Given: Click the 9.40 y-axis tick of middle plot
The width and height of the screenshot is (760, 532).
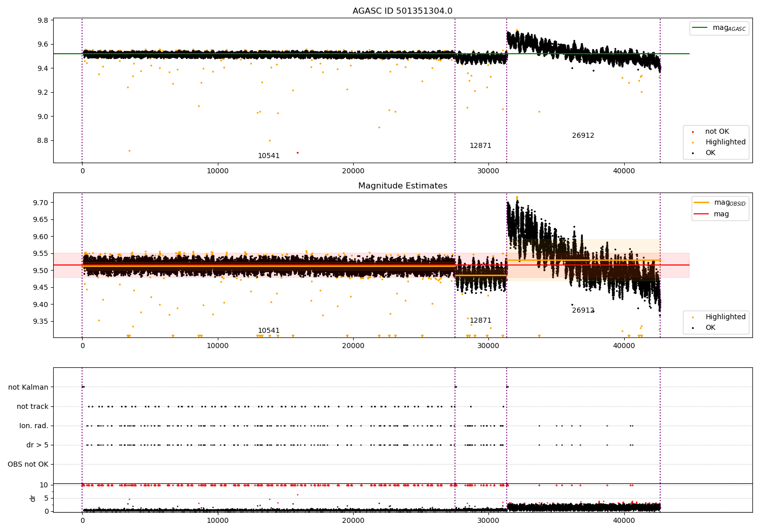Looking at the screenshot, I should (41, 305).
